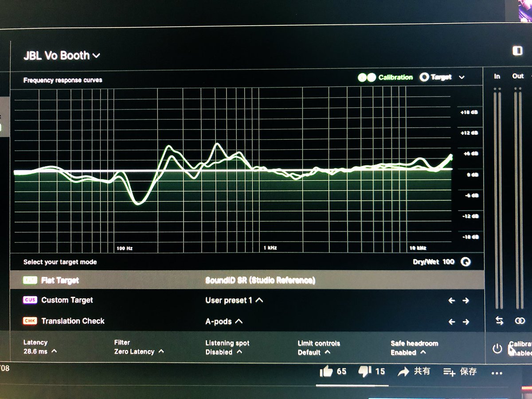Go to previous Custom Target preset arrow
Screen dimensions: 532x399
(x=451, y=301)
